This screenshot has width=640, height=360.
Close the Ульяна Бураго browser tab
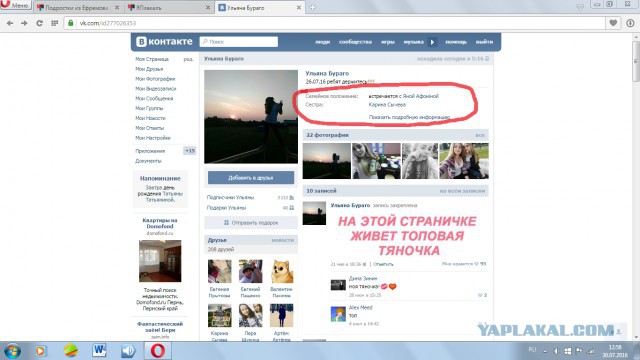(299, 7)
